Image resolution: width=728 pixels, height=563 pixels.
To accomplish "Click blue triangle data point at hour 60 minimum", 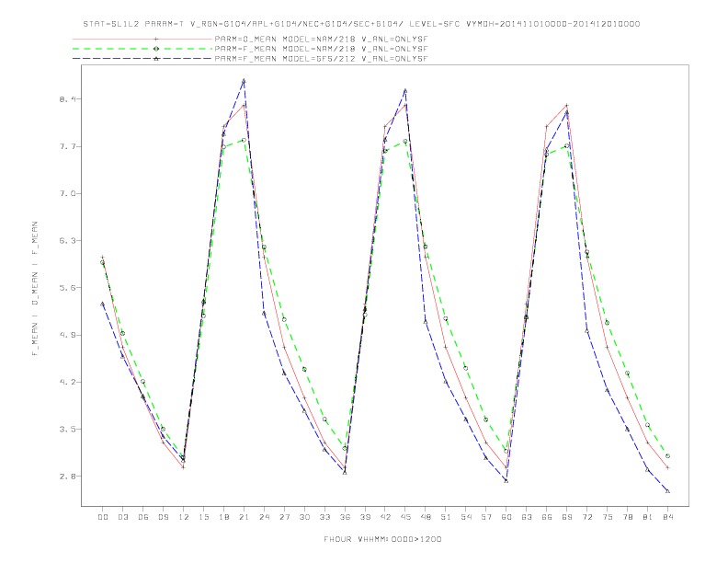I will pyautogui.click(x=506, y=481).
